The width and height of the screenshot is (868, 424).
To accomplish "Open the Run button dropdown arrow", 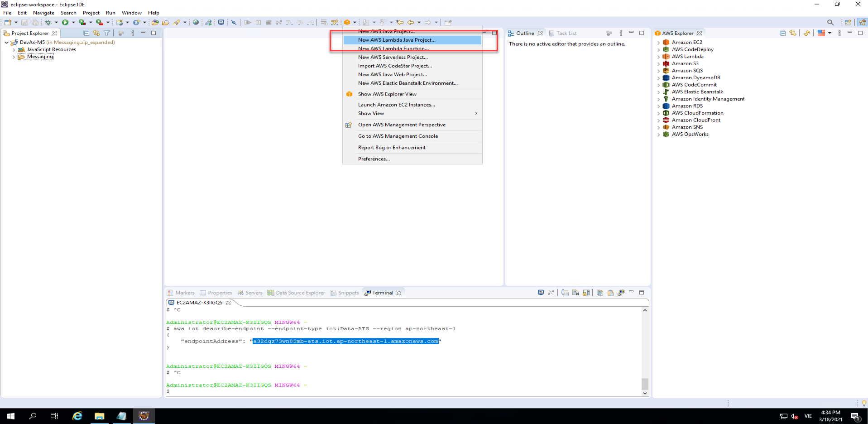I will click(73, 22).
